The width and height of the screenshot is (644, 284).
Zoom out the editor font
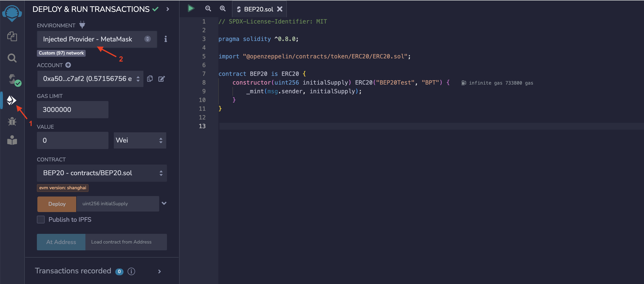pyautogui.click(x=208, y=9)
